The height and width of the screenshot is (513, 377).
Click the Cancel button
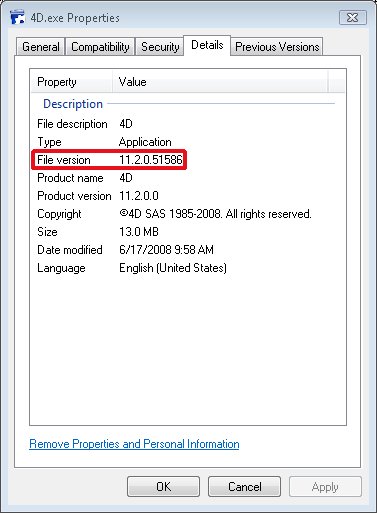point(244,487)
